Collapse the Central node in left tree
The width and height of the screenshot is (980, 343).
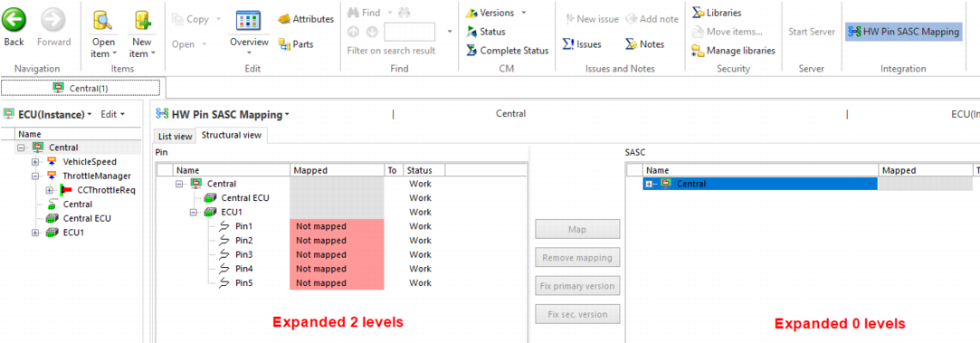click(21, 148)
